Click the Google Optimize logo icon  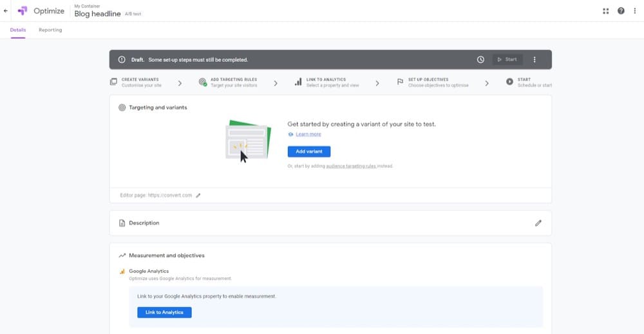click(23, 11)
